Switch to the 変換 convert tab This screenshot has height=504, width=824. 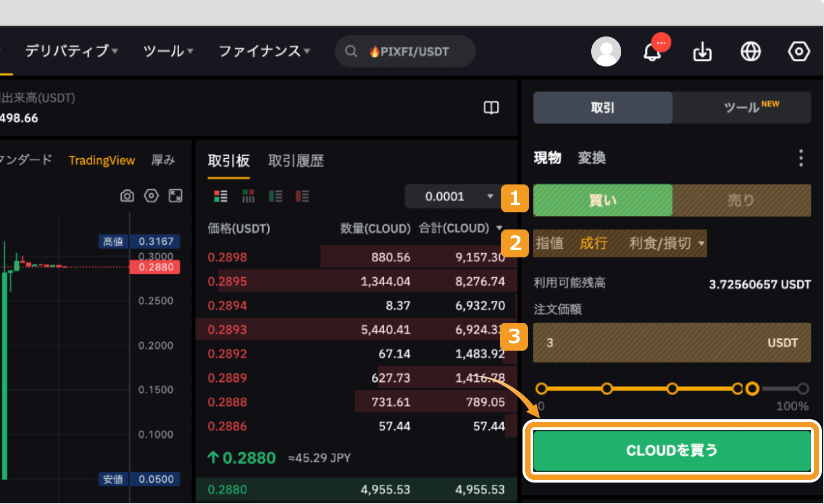[592, 158]
